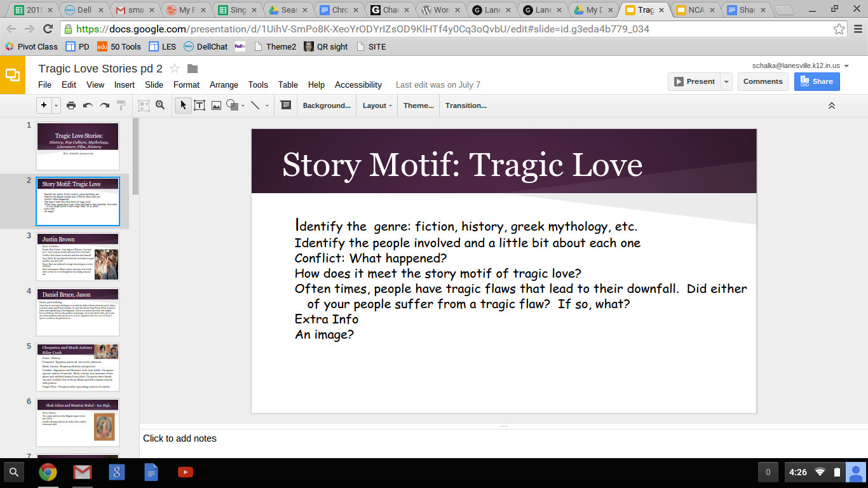Select the Justin Brown slide thumbnail
Viewport: 868px width, 488px height.
[78, 257]
